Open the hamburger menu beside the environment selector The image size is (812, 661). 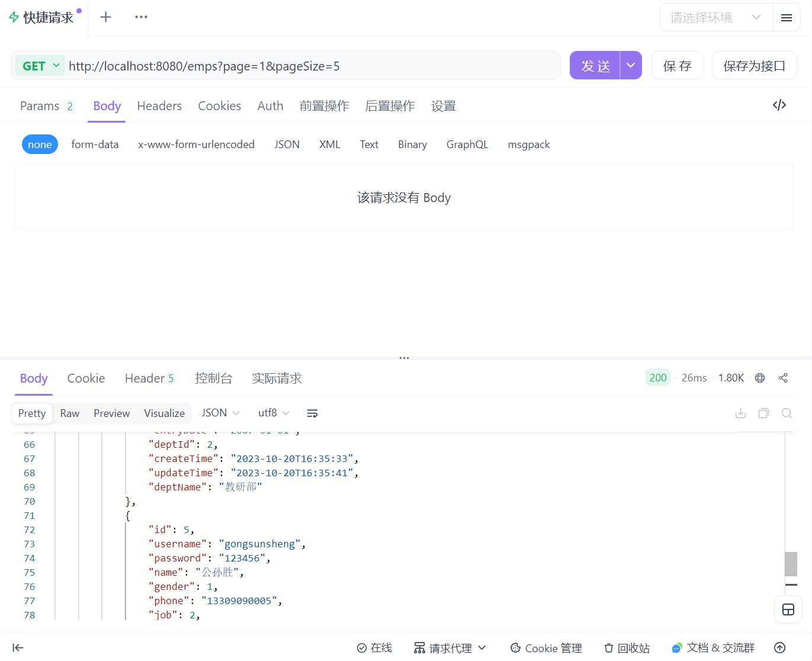[786, 18]
